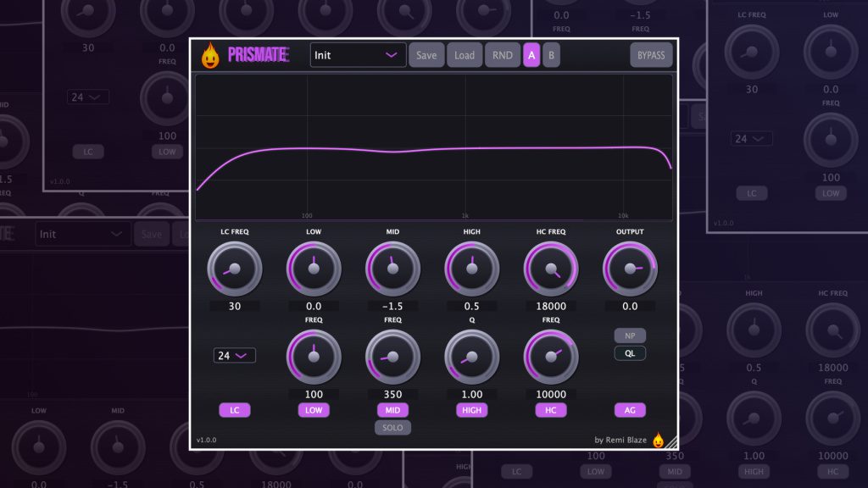Click the by Remi Blaze credit text

(x=620, y=440)
